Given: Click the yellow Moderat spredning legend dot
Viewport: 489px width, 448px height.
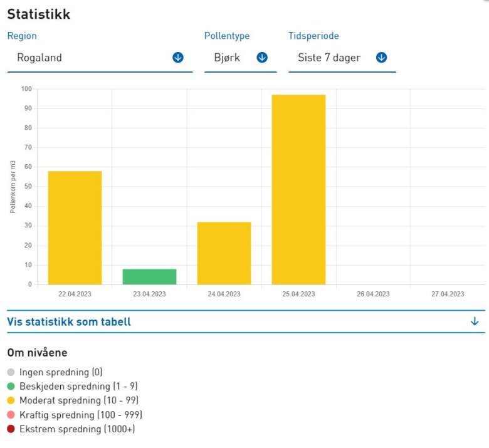Looking at the screenshot, I should pyautogui.click(x=11, y=400).
